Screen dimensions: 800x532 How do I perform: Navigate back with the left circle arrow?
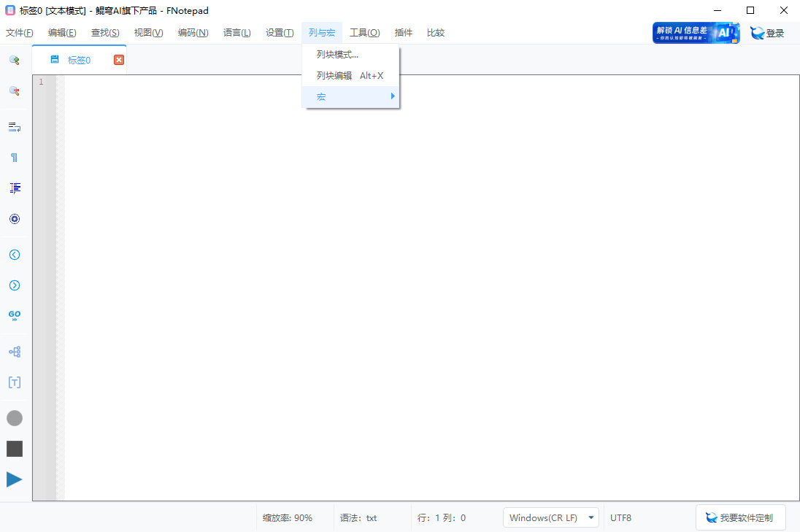(x=14, y=254)
